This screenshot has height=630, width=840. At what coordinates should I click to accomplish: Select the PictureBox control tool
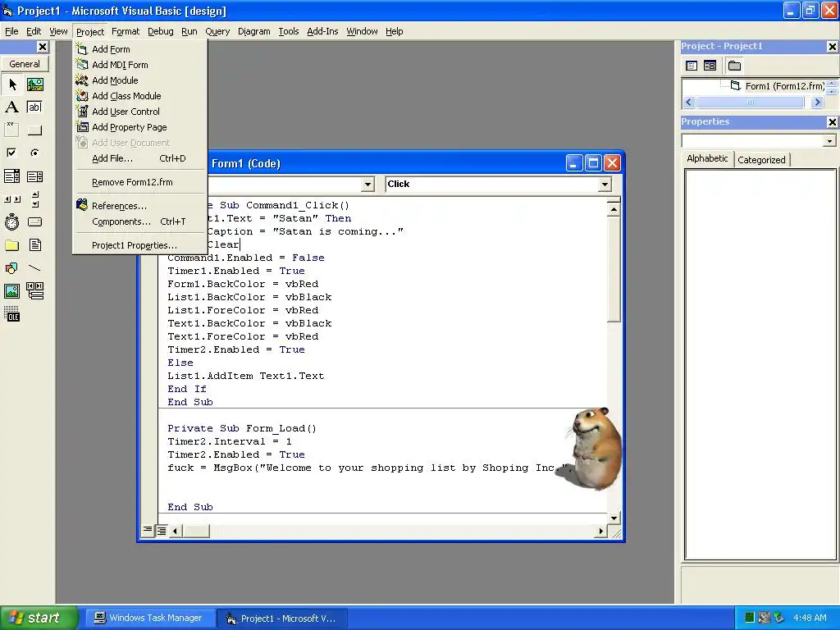(34, 84)
